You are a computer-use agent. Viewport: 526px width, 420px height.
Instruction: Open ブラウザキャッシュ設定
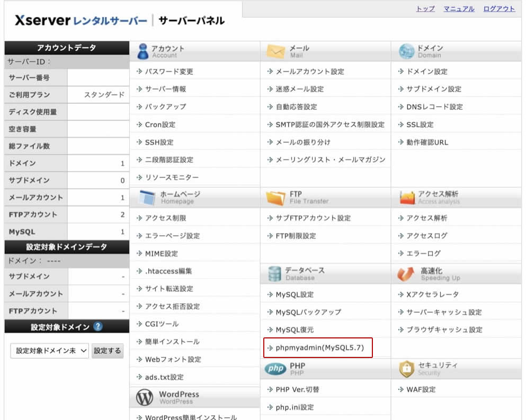444,330
